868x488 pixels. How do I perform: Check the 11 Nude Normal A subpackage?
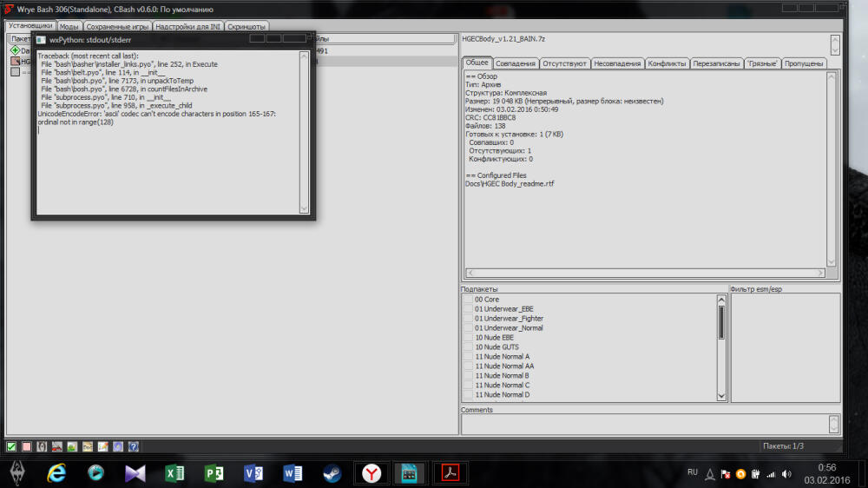[x=469, y=356]
